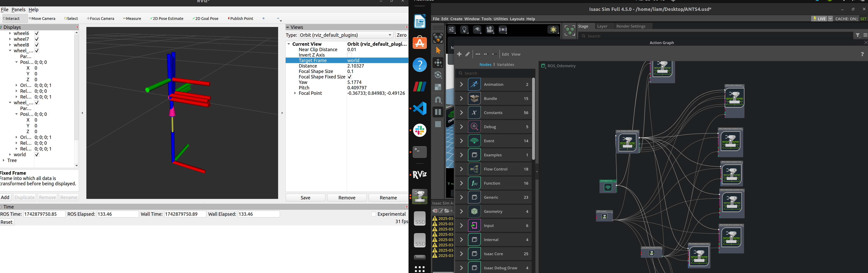Screen dimensions: 868x273
Task: Click the plus icon in Action Graph toolbar
Action: click(x=459, y=54)
